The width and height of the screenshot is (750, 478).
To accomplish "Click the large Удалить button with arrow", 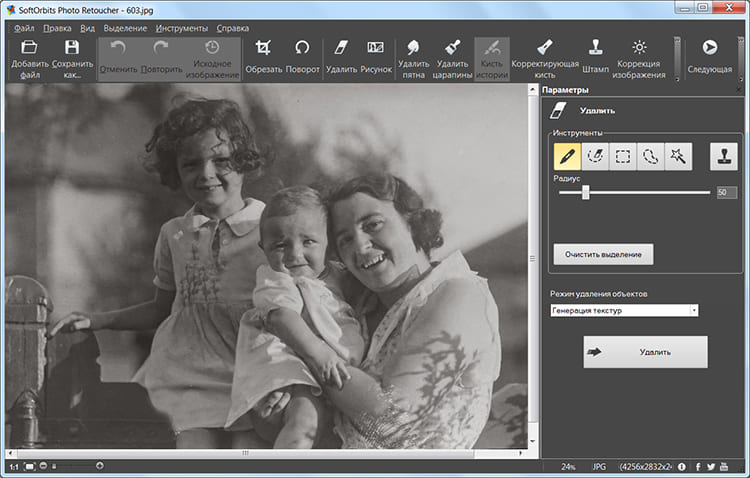I will [645, 352].
